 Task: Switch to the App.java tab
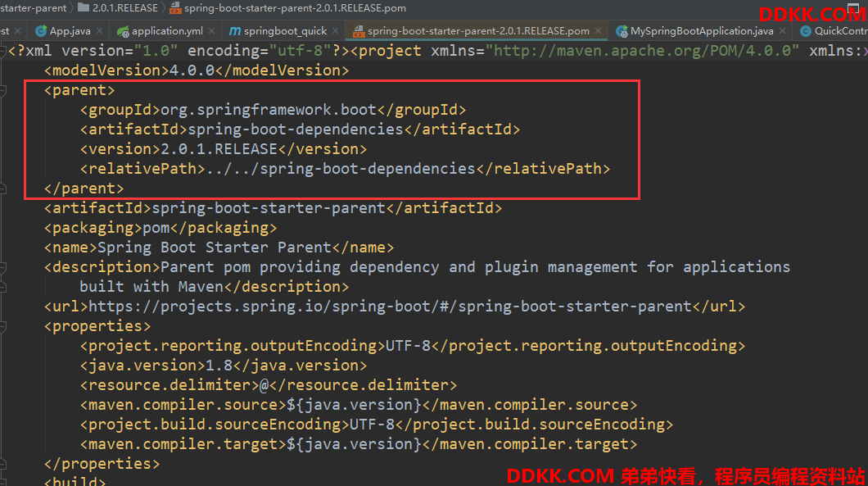pos(70,31)
